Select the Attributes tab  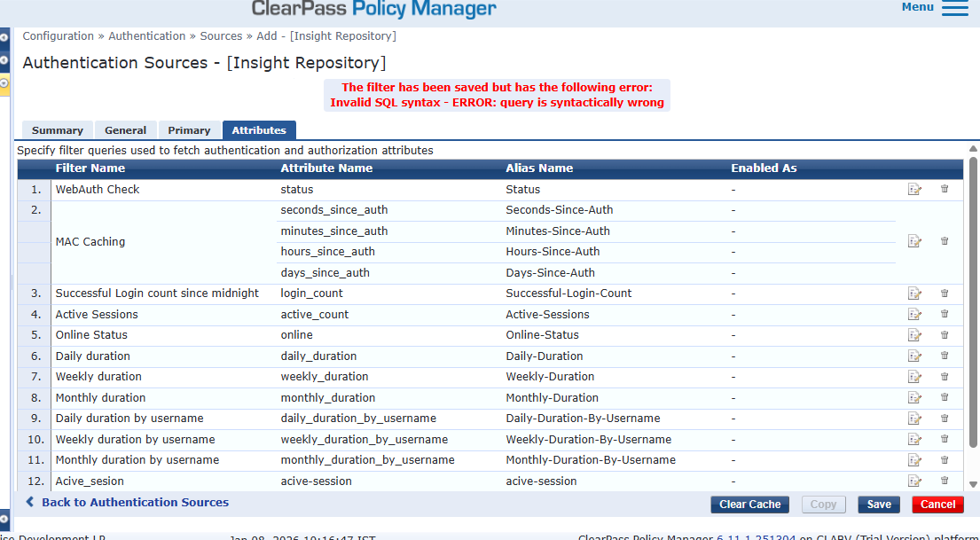click(259, 130)
